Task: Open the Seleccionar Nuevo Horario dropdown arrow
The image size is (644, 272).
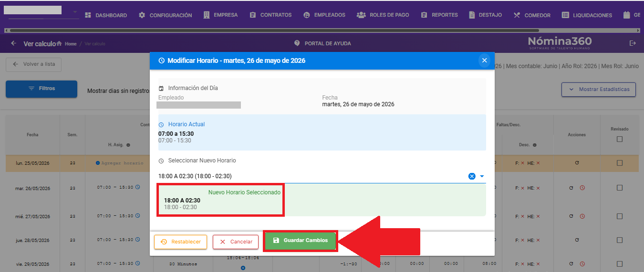Action: 482,176
